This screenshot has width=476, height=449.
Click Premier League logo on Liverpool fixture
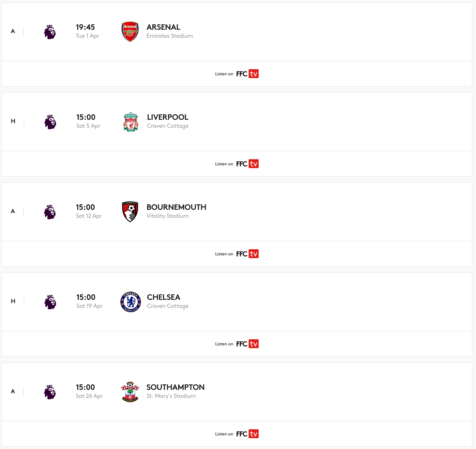(x=50, y=122)
